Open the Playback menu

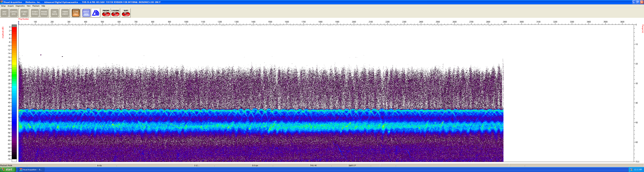click(36, 6)
